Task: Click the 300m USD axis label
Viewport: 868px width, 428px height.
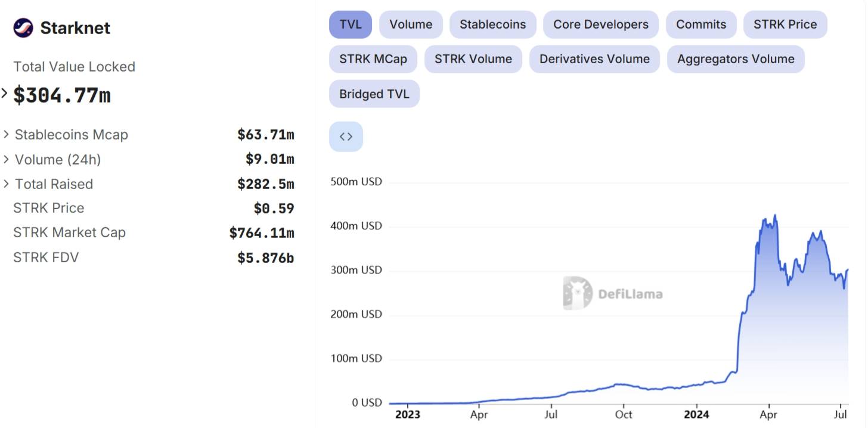Action: pyautogui.click(x=356, y=270)
